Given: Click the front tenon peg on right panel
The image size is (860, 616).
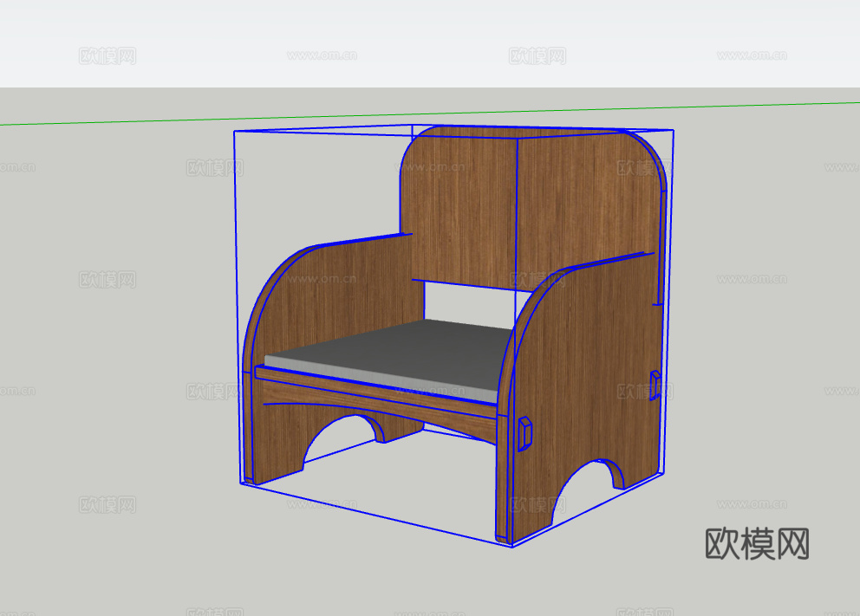Looking at the screenshot, I should click(524, 433).
